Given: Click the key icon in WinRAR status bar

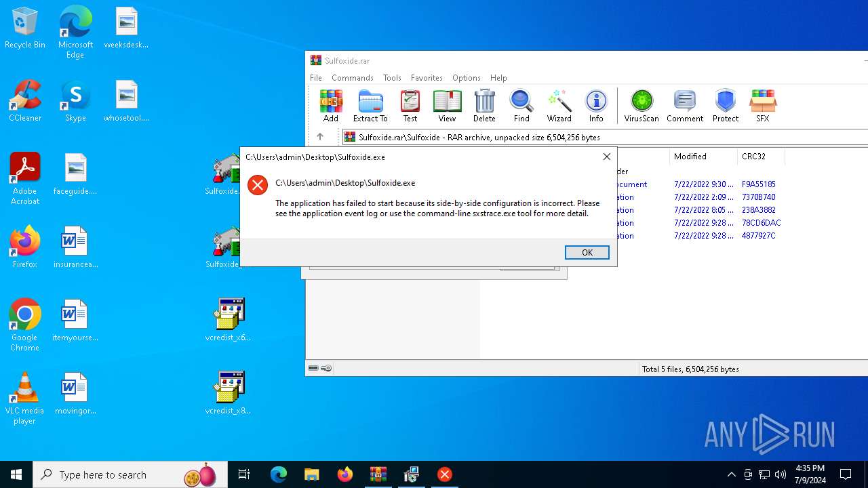Looking at the screenshot, I should tap(326, 369).
